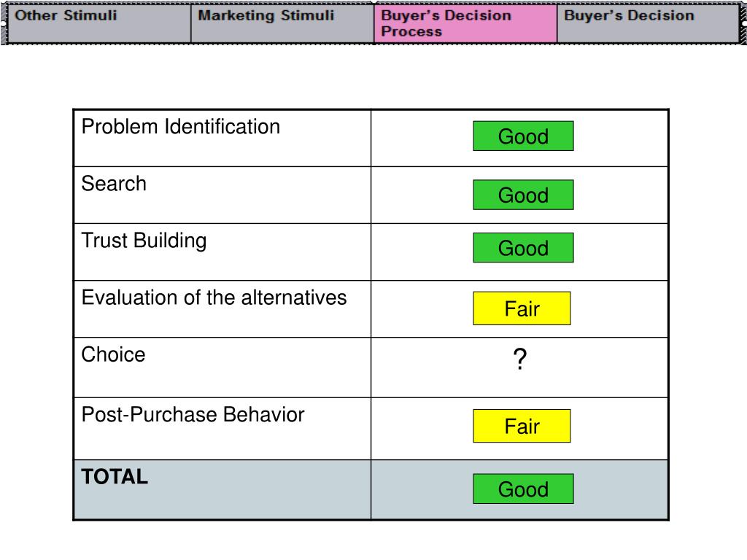The image size is (747, 560).
Task: Click the Post-Purchase Behavior label
Action: coord(193,415)
